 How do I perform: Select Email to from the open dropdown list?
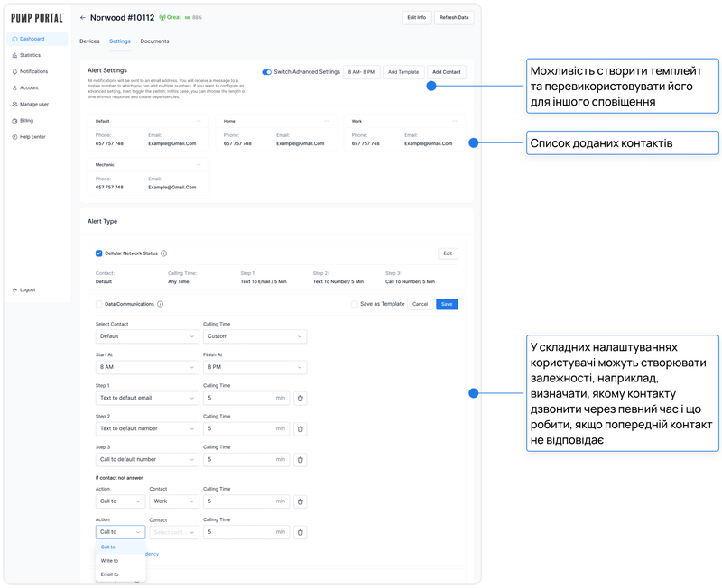coord(120,574)
